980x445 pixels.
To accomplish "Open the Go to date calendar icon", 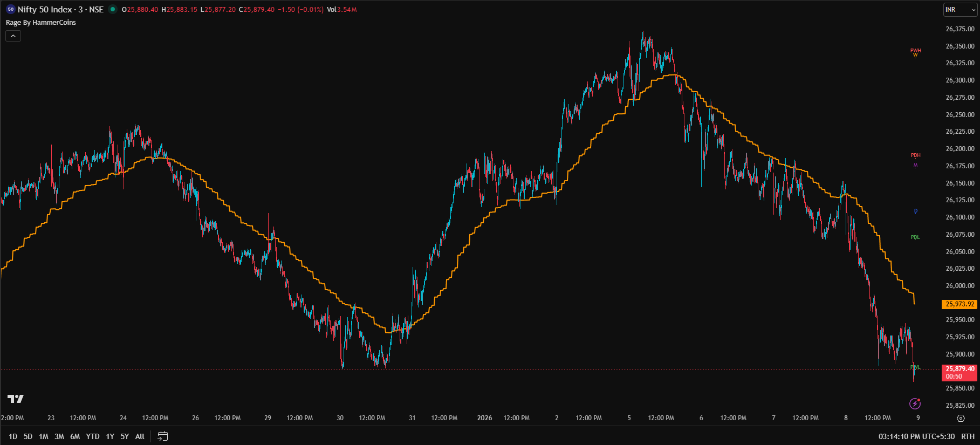I will (x=162, y=436).
